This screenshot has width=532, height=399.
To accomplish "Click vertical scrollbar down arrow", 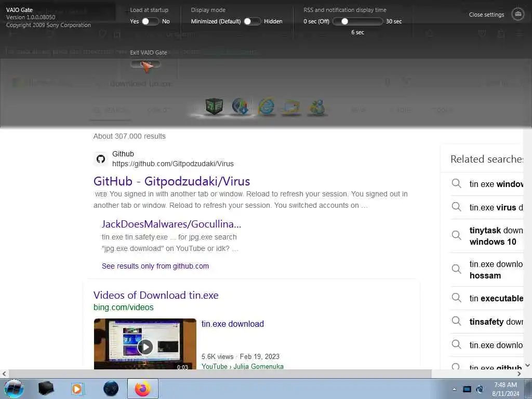I will [x=527, y=365].
